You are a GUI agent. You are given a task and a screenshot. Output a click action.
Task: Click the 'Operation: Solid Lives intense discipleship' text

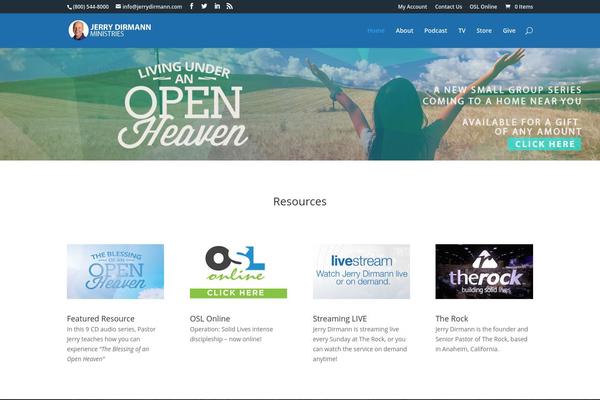tap(232, 334)
